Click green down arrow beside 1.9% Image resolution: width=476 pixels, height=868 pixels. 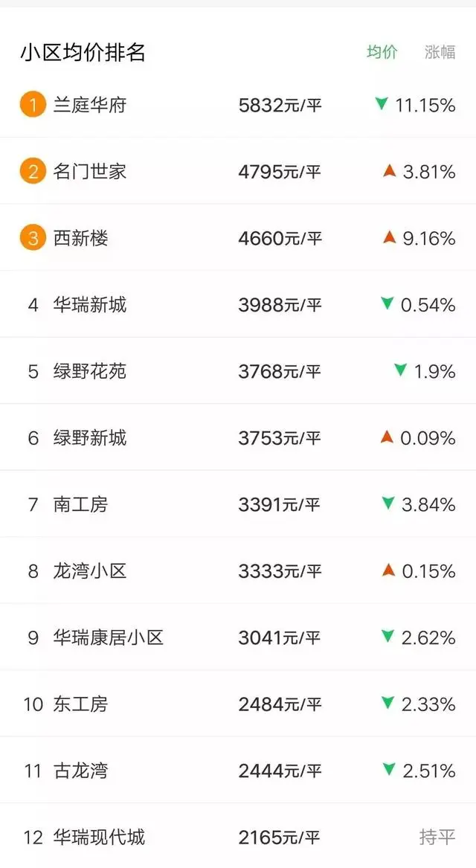400,370
